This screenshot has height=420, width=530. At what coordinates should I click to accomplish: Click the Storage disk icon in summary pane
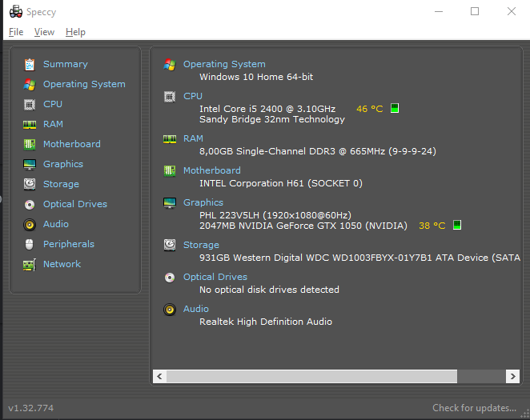[x=170, y=245]
